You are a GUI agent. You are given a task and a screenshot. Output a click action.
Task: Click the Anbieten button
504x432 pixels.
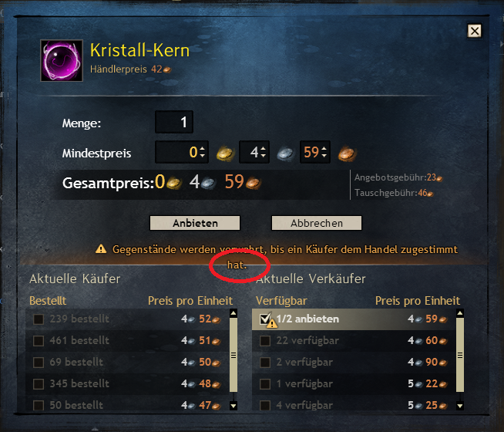[195, 223]
